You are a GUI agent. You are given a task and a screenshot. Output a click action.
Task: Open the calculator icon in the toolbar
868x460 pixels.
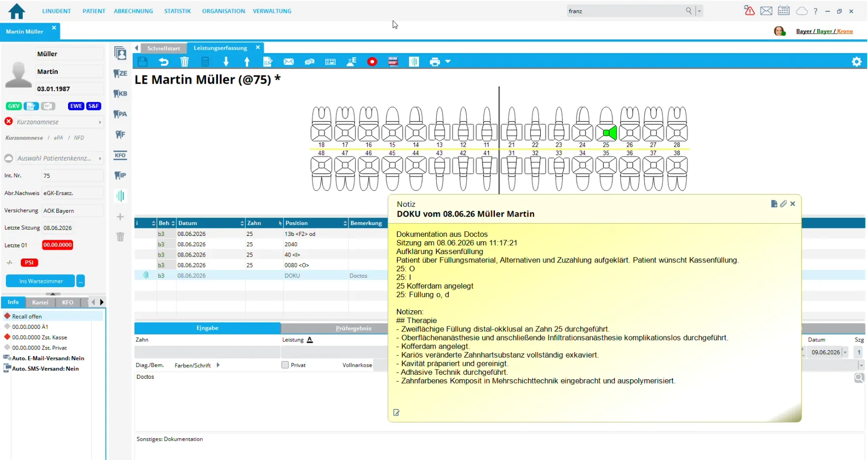coord(205,62)
